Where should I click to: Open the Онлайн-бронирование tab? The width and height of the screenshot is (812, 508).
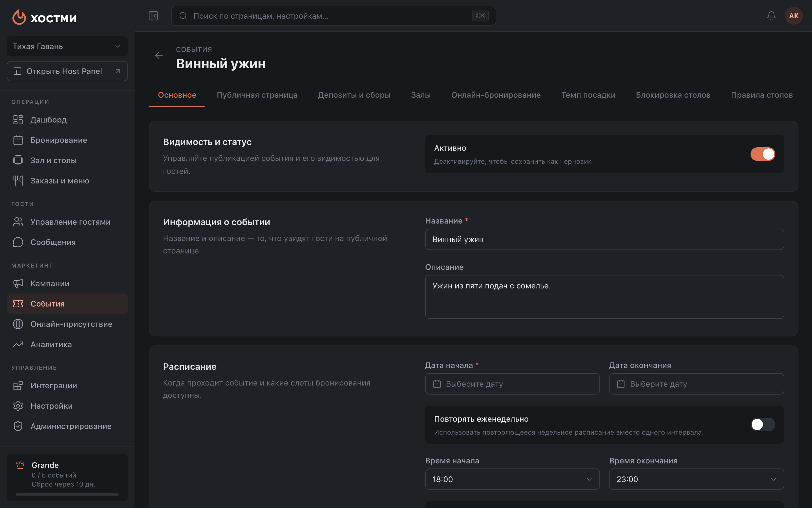tap(496, 95)
